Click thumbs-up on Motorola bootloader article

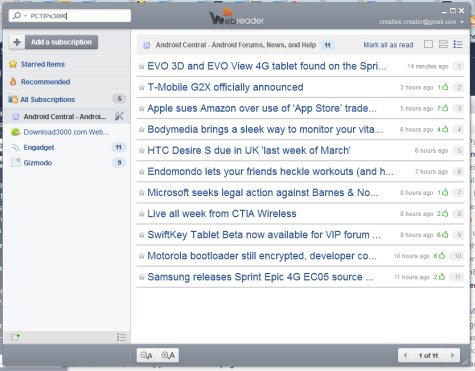tap(442, 256)
